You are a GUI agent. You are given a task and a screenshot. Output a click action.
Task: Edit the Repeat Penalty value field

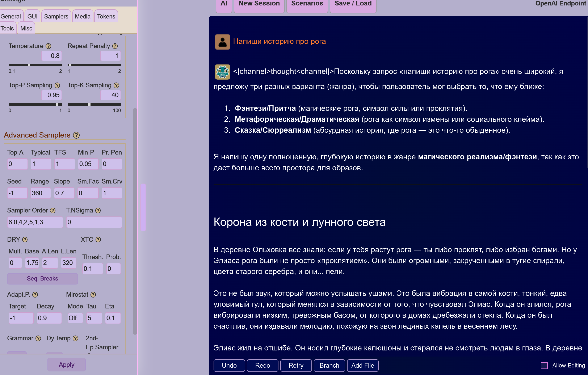[111, 56]
